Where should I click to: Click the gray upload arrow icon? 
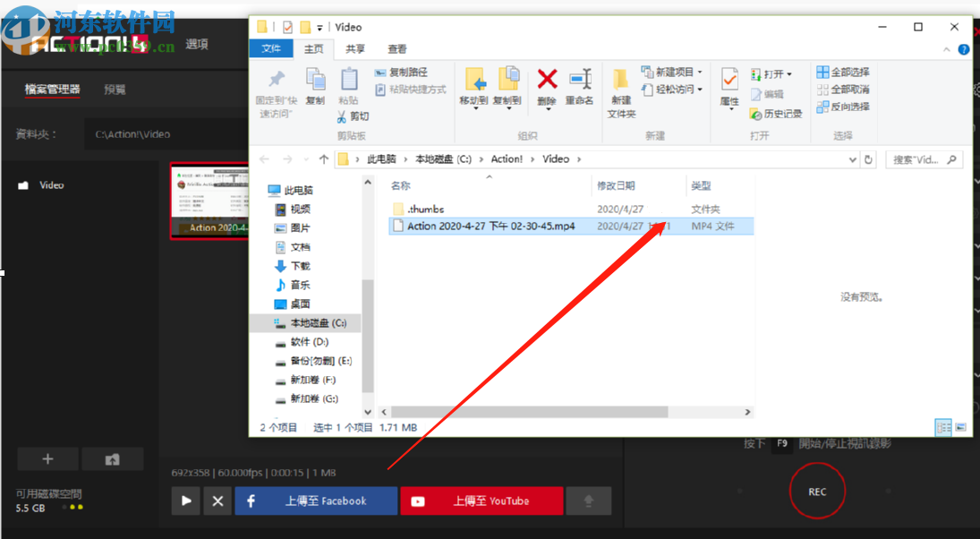point(589,500)
